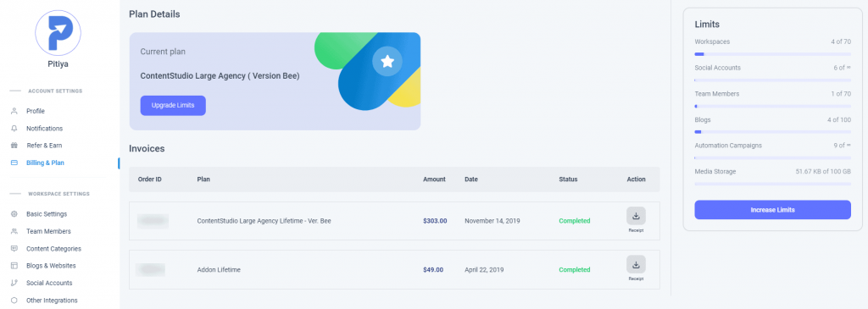868x309 pixels.
Task: Open Blogs & Websites settings page
Action: point(51,266)
